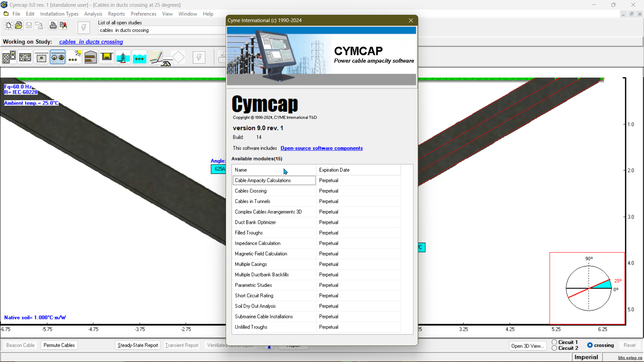Open the View menu
Viewport: 644px width, 362px height.
(x=167, y=14)
